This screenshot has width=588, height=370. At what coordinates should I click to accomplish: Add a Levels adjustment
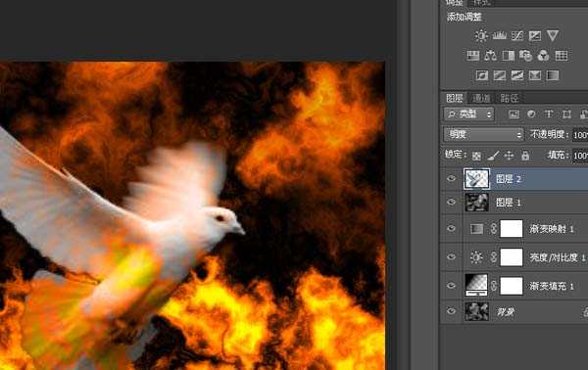[500, 36]
